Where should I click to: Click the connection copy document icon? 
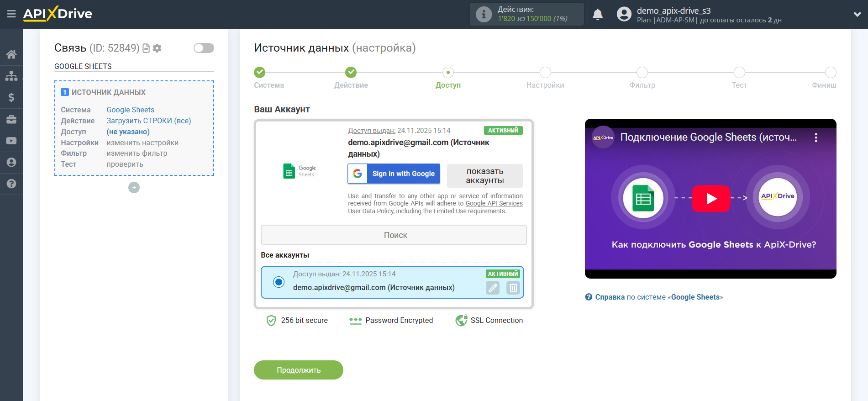(x=146, y=48)
